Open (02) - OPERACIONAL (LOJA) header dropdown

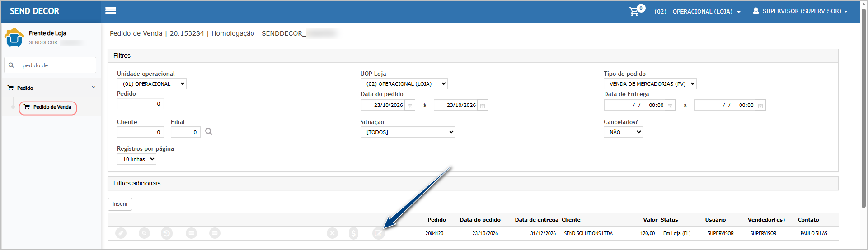click(x=697, y=11)
